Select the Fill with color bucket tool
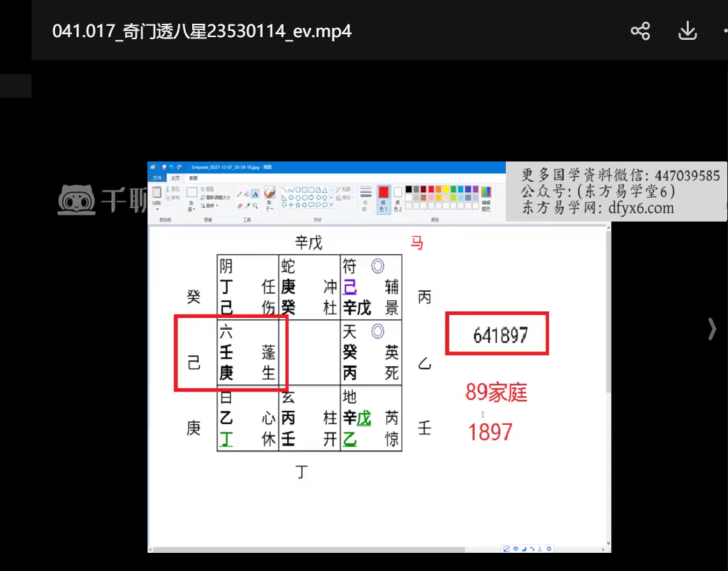Image resolution: width=728 pixels, height=571 pixels. click(x=247, y=194)
